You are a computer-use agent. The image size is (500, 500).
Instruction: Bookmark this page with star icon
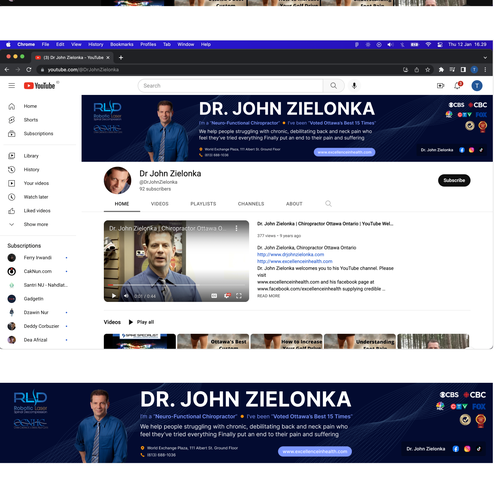(427, 69)
